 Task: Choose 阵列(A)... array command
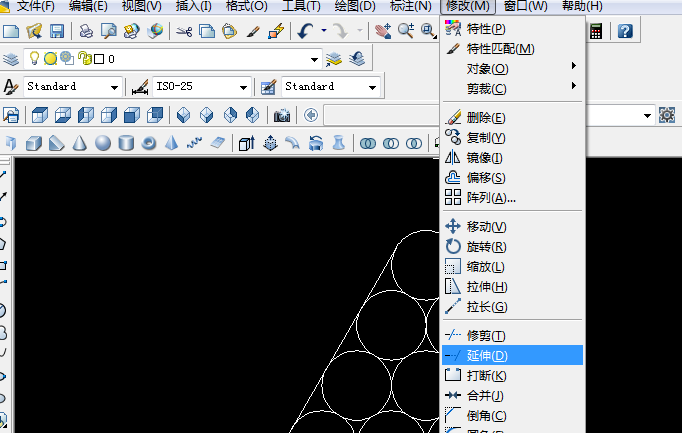[x=512, y=198]
